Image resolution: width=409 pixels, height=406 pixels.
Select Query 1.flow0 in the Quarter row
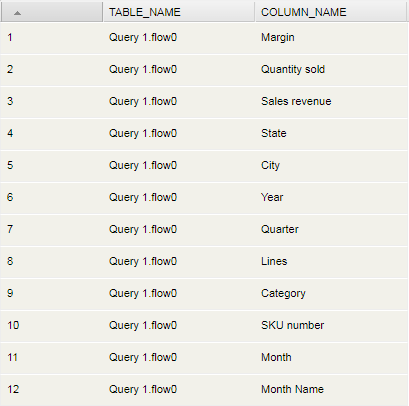(143, 229)
